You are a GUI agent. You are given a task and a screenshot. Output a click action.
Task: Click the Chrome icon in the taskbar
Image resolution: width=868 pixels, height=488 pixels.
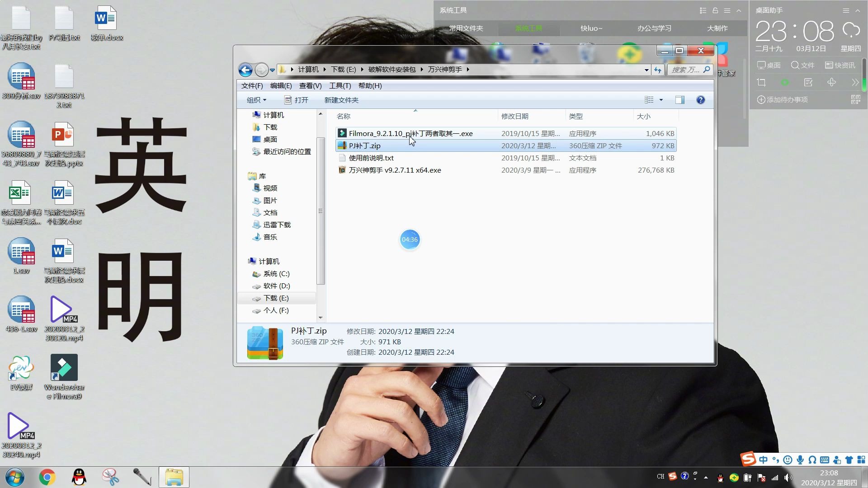(x=47, y=477)
